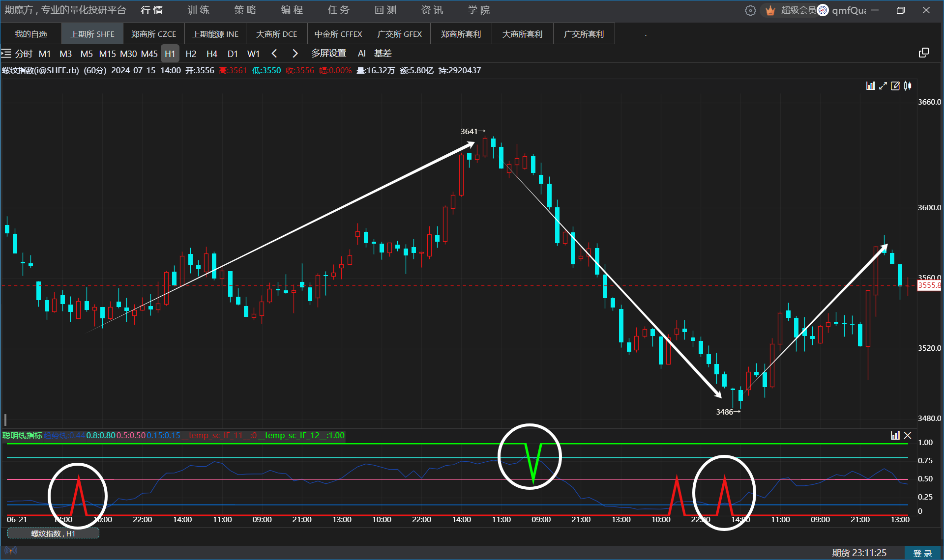Open the 任务 main menu
Screen dimensions: 944x560
(x=338, y=10)
